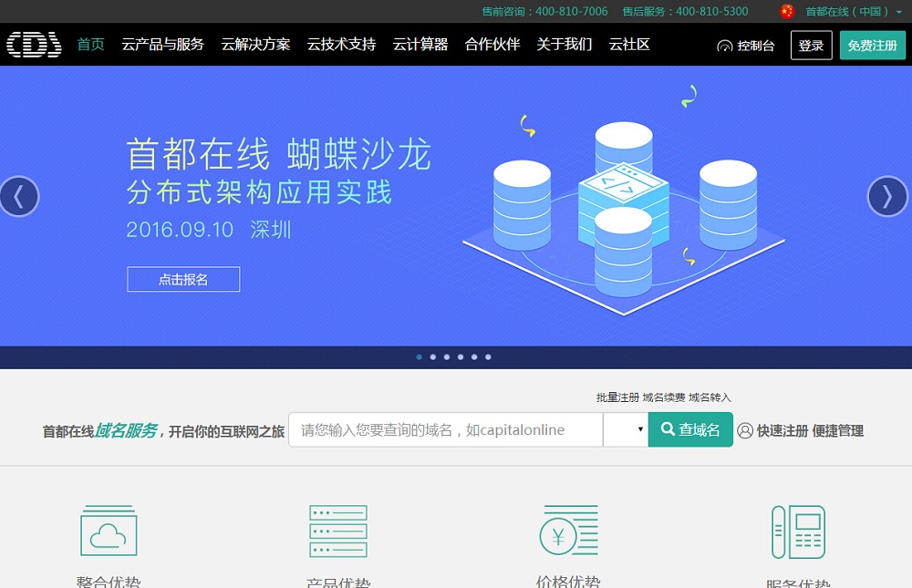Click the 整合优势 cloud icon
The width and height of the screenshot is (912, 588).
[x=109, y=531]
